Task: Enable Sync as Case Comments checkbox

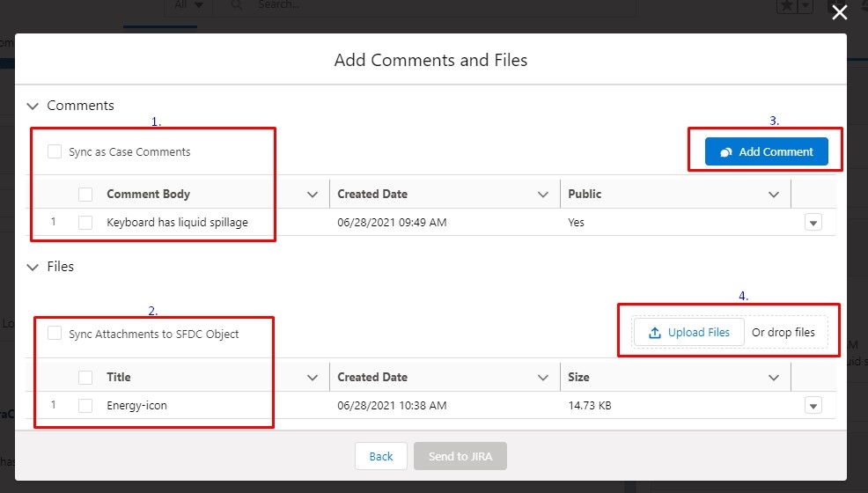Action: pos(55,151)
